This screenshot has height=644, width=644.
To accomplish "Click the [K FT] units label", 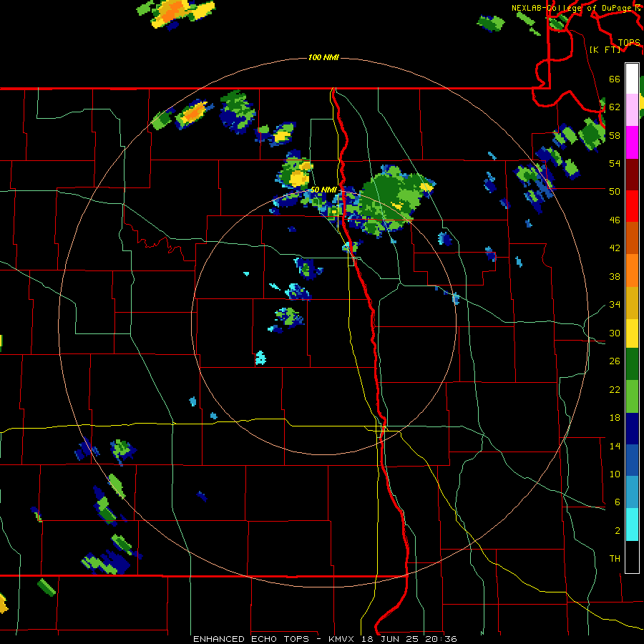I will point(605,49).
